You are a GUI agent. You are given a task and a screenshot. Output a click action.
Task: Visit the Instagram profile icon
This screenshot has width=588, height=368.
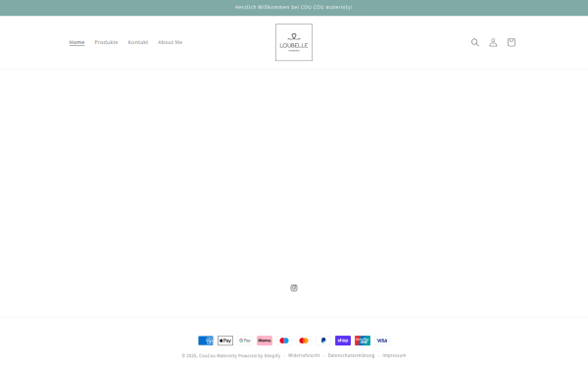click(x=294, y=288)
